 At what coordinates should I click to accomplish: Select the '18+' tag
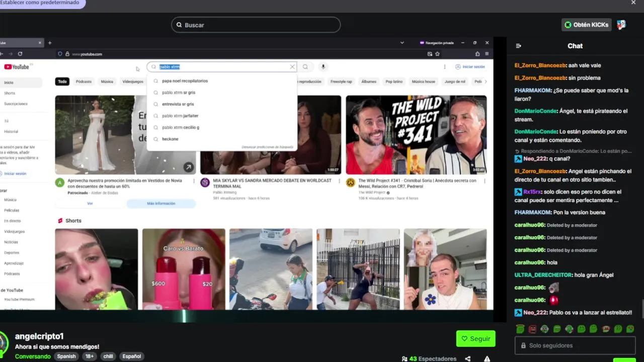(89, 356)
